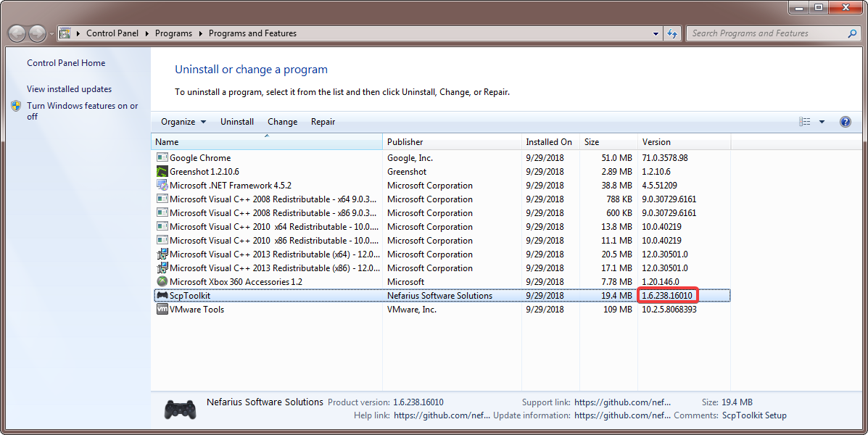Click Control Panel breadcrumb segment
Screen dimensions: 868x435
[112, 33]
